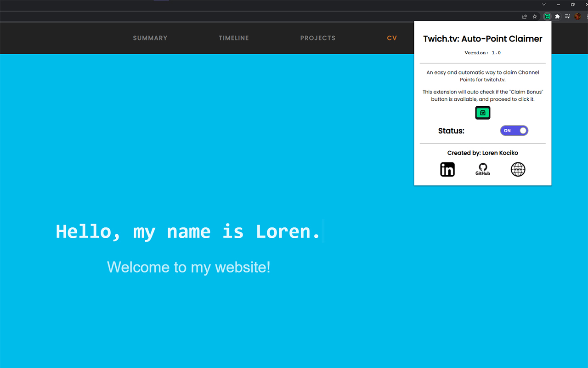The image size is (588, 368).
Task: Open the media playback controls icon
Action: click(567, 16)
